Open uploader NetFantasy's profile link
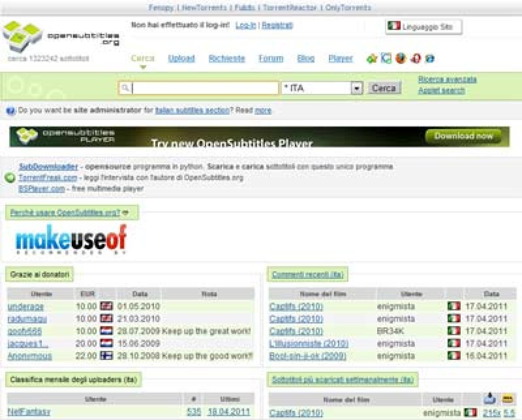The width and height of the screenshot is (522, 420). (x=28, y=412)
